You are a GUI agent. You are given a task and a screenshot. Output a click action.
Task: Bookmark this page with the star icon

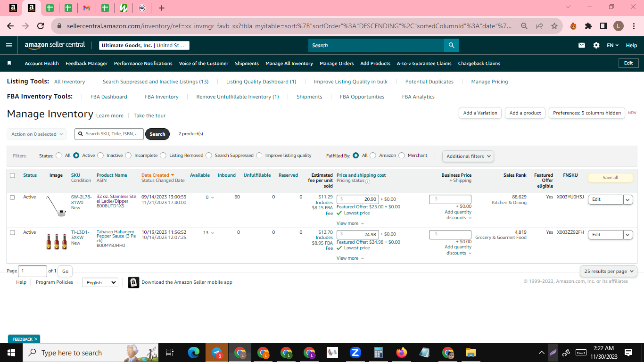point(554,26)
